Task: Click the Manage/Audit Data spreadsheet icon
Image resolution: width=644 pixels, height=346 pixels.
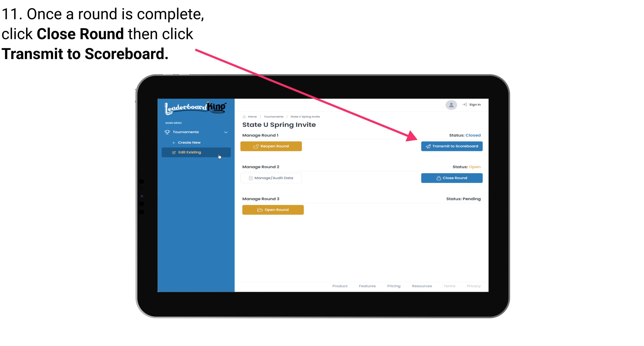Action: tap(250, 178)
